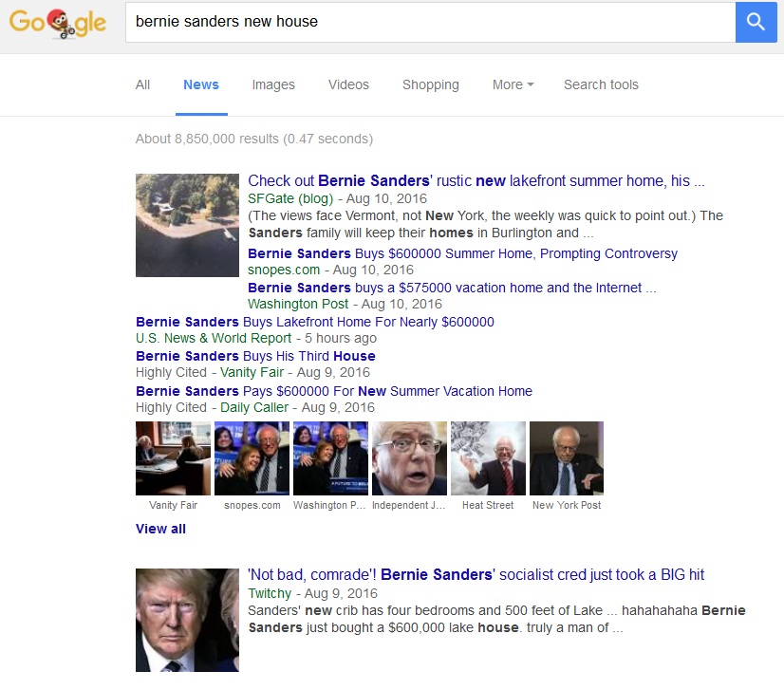
Task: Open the Videos tab
Action: [x=348, y=84]
